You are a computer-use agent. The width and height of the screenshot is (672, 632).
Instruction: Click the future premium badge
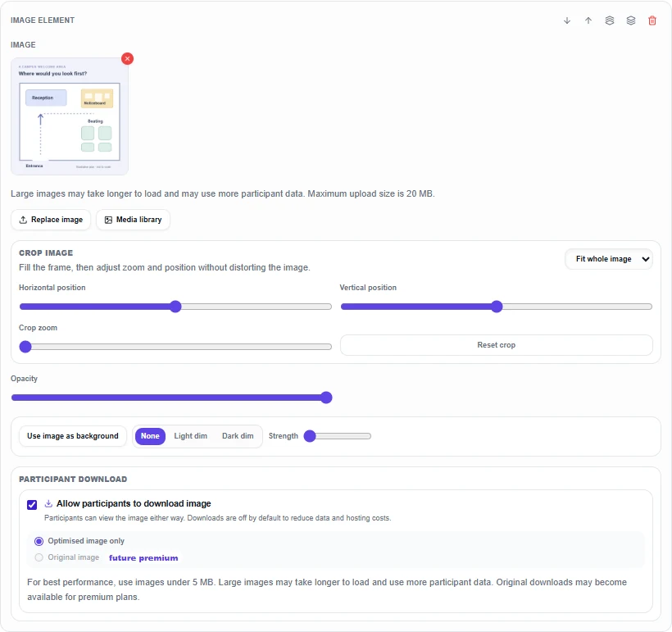point(143,558)
